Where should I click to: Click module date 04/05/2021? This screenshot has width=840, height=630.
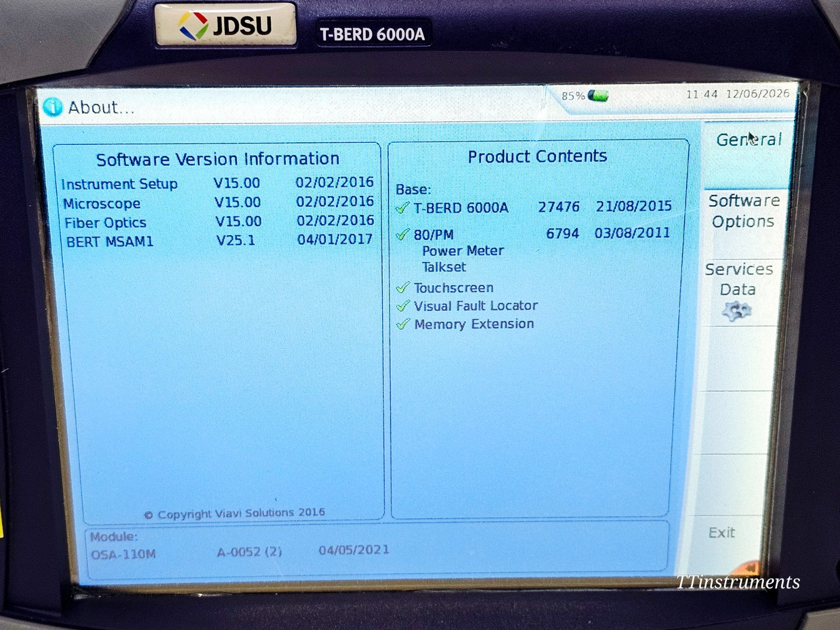[x=354, y=550]
